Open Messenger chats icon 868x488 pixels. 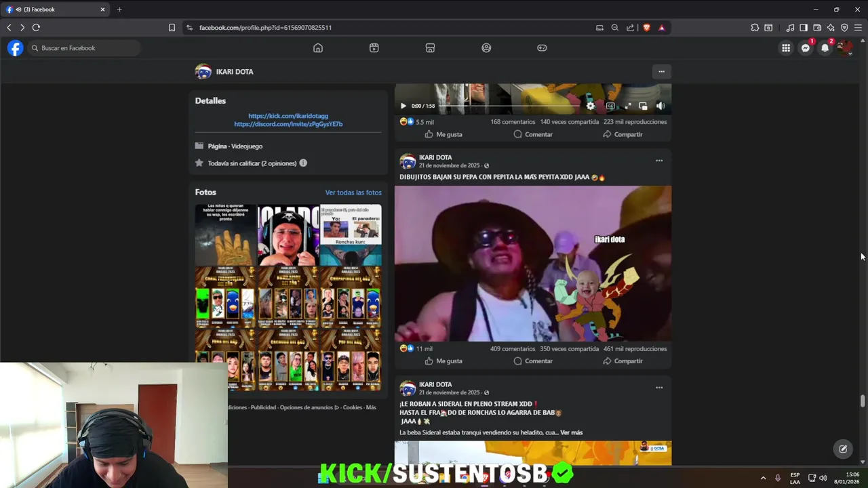[806, 48]
